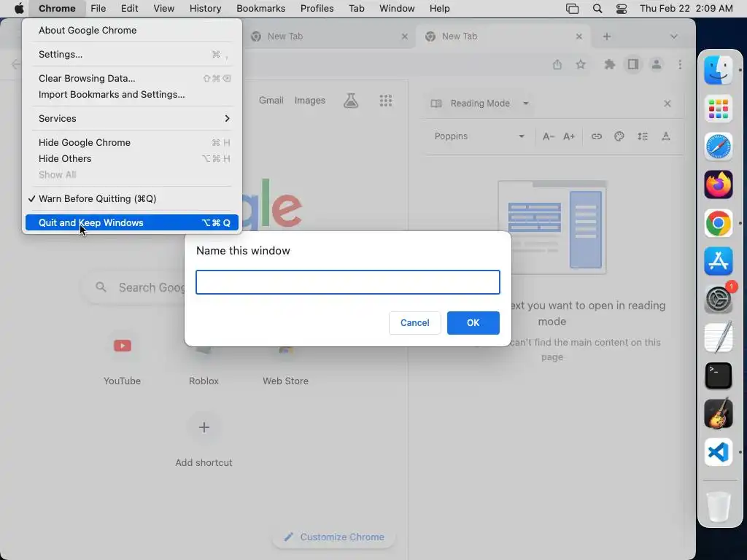Open the color theme palette icon
The width and height of the screenshot is (747, 560).
point(619,136)
